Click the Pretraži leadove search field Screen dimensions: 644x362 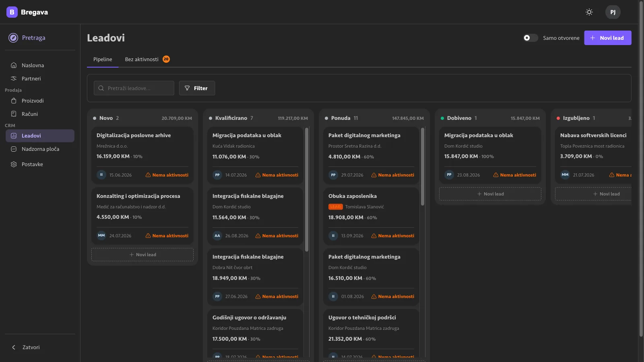[134, 88]
